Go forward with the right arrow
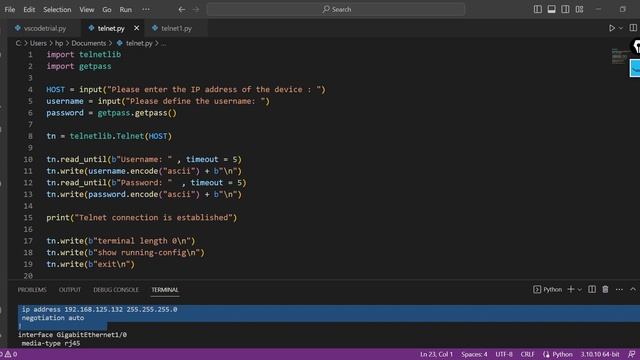Screen dimensions: 640x360 click(196, 9)
